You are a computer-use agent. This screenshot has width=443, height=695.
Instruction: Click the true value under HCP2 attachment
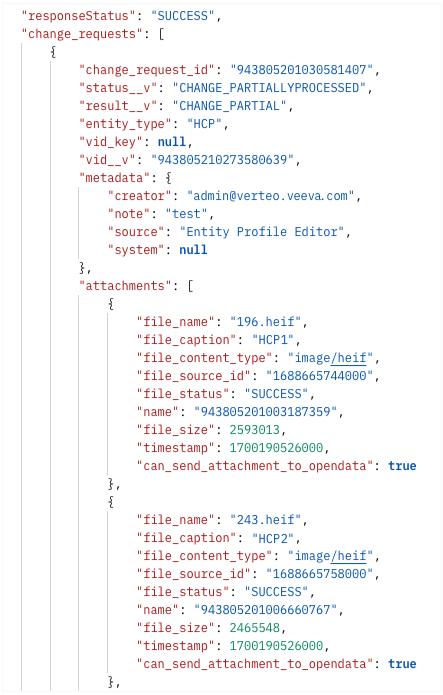(402, 664)
